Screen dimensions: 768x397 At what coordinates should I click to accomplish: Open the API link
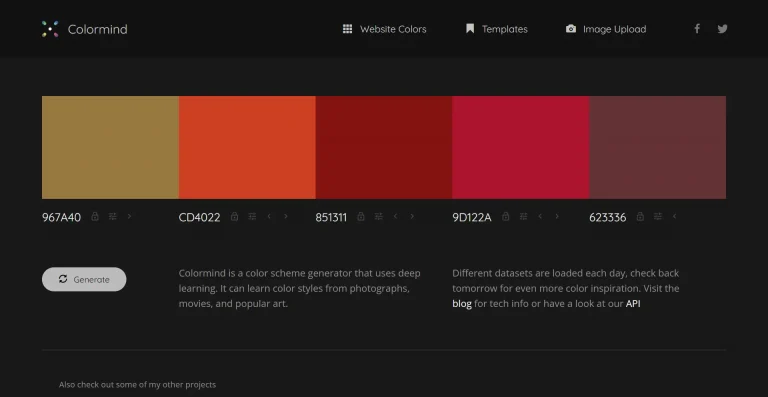click(633, 304)
